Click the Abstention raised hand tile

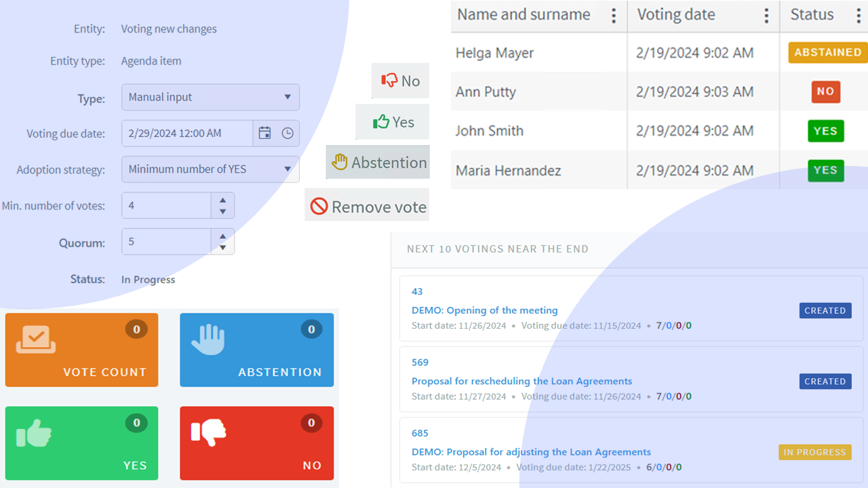[x=256, y=350]
